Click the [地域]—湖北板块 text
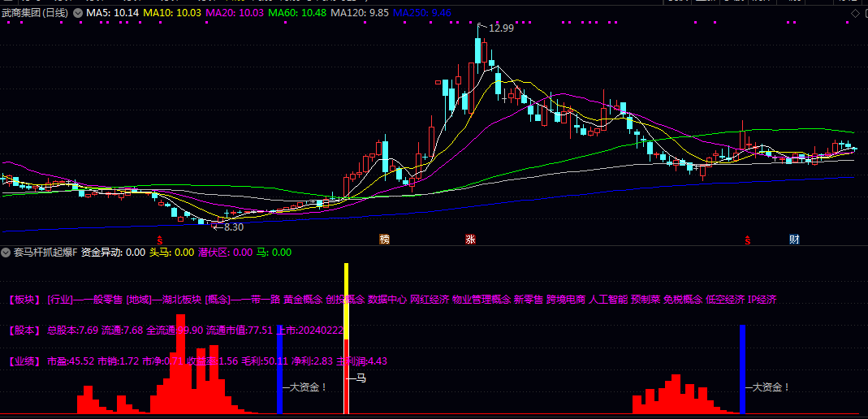868x419 pixels. (x=164, y=300)
